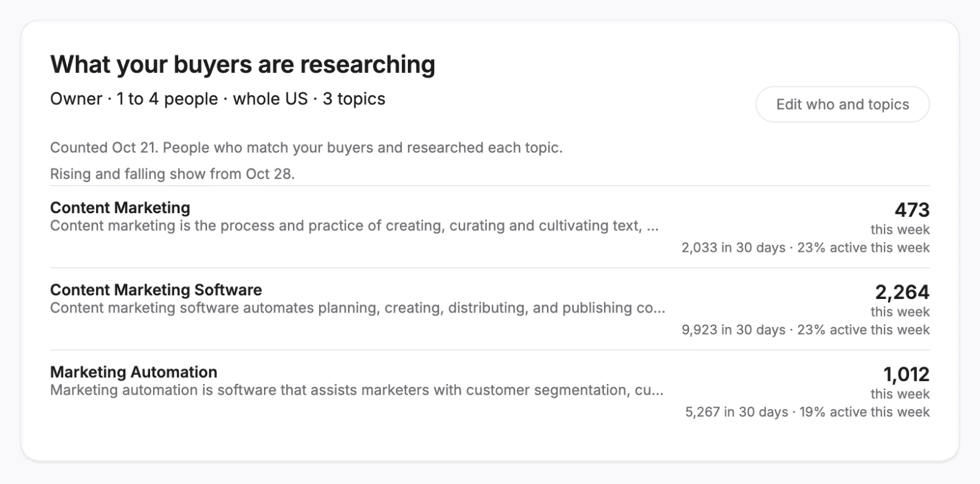
Task: Click the 'Owner · 1 to 4 people' summary line
Action: click(217, 99)
